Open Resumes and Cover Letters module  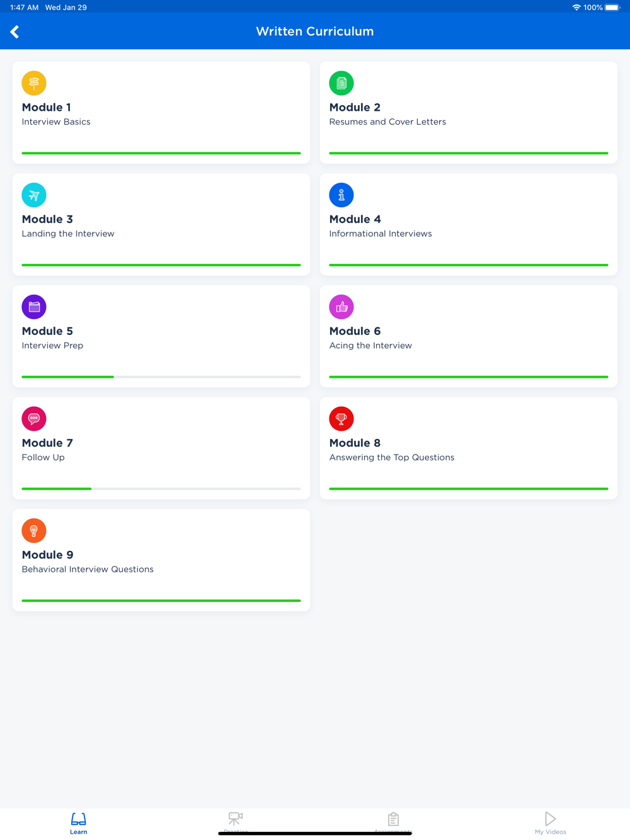pyautogui.click(x=469, y=113)
